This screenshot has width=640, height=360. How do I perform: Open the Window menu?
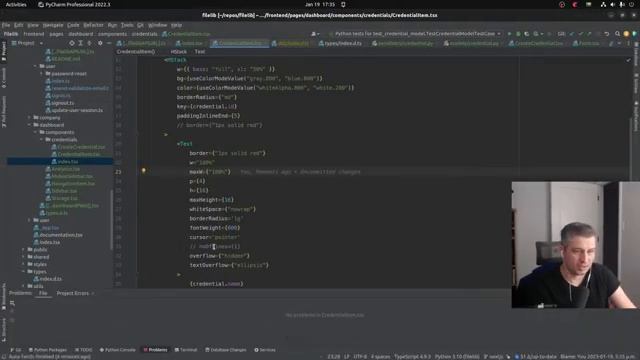[x=158, y=25]
